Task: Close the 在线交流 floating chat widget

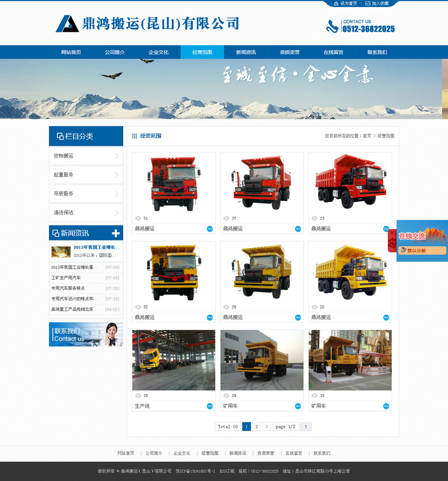Action: coord(392,233)
